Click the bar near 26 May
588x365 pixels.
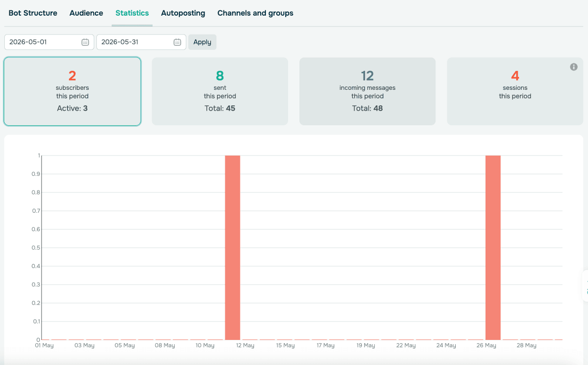[x=493, y=247]
